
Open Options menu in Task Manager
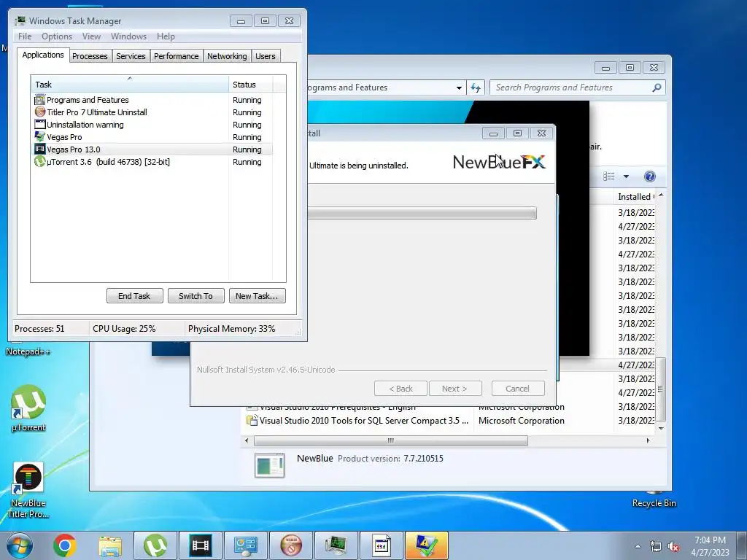click(x=57, y=36)
